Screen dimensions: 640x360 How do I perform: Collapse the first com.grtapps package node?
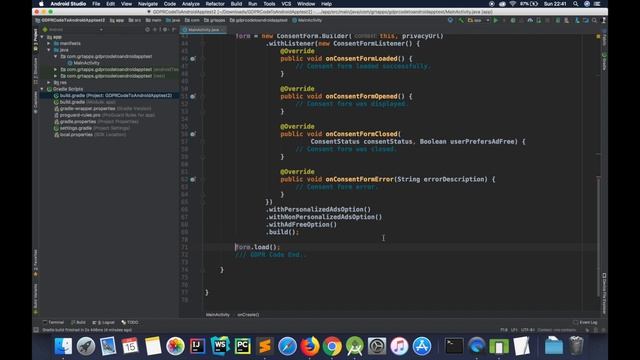(55, 56)
